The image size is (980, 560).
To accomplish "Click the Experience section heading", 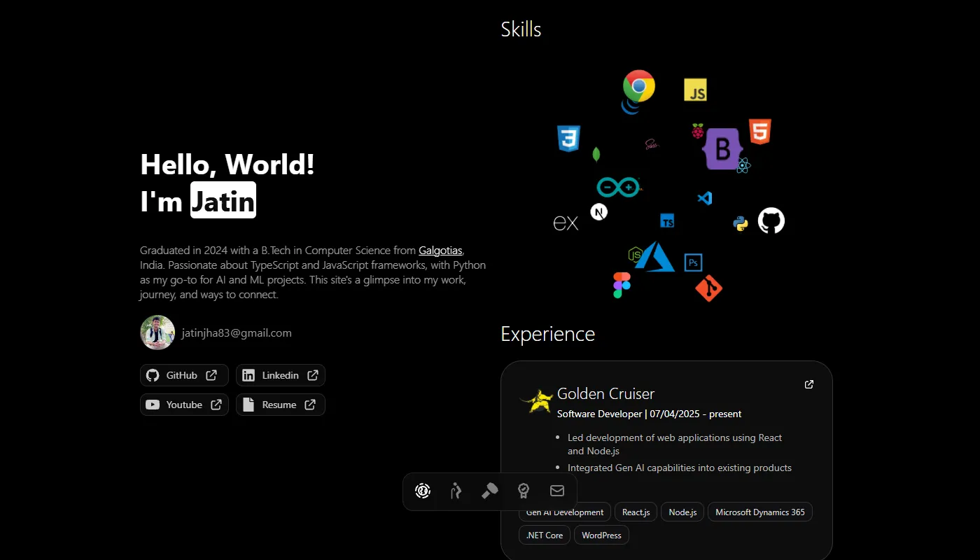I will tap(548, 334).
